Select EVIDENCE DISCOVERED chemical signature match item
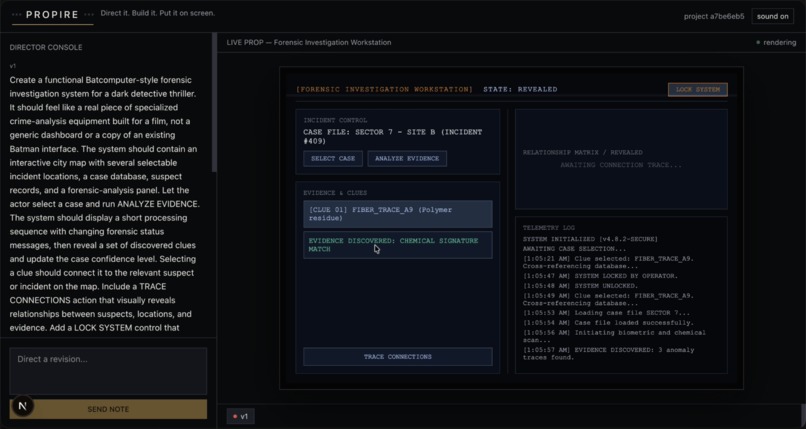This screenshot has width=806, height=429. pyautogui.click(x=397, y=245)
